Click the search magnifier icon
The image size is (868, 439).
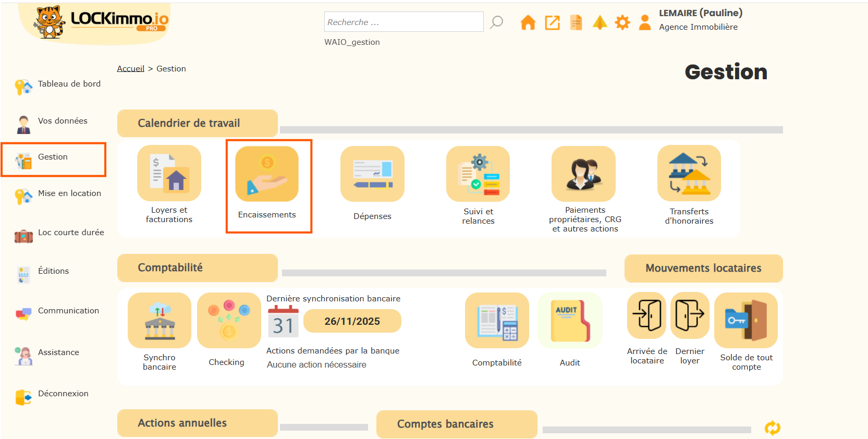tap(497, 22)
